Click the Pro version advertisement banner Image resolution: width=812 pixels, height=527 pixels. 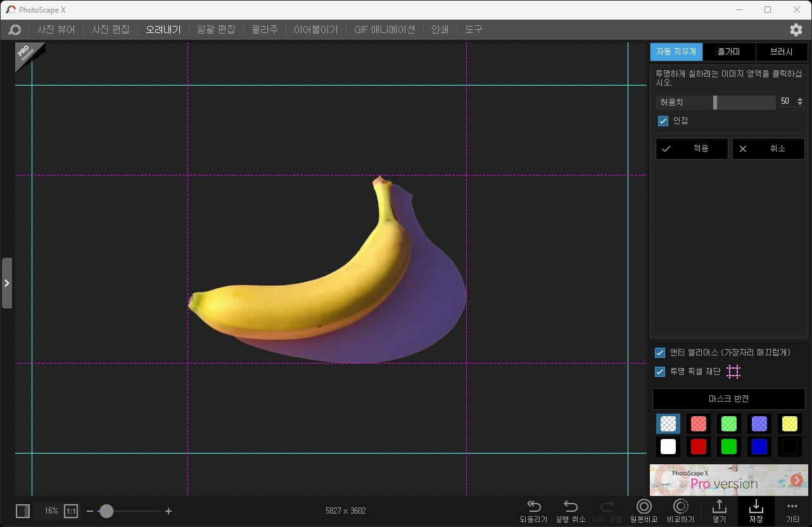coord(729,480)
